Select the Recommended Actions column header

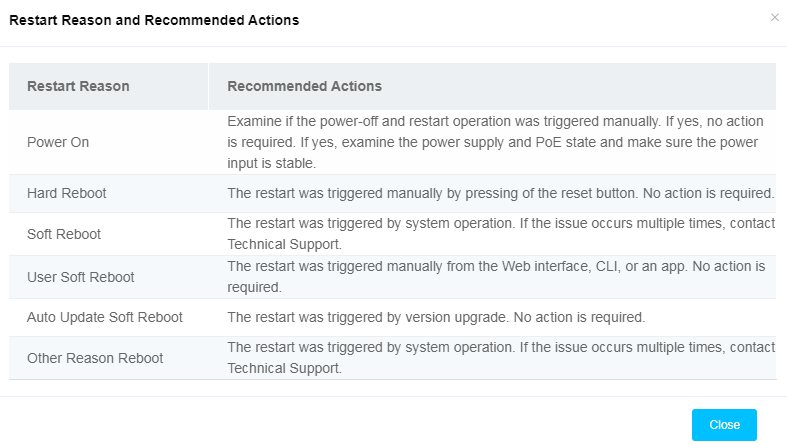pos(305,86)
